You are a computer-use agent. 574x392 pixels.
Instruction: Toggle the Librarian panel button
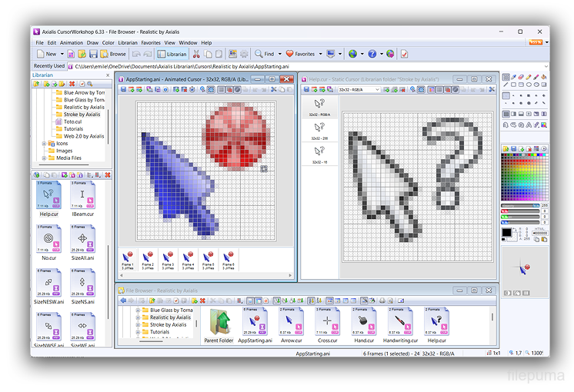(x=172, y=55)
